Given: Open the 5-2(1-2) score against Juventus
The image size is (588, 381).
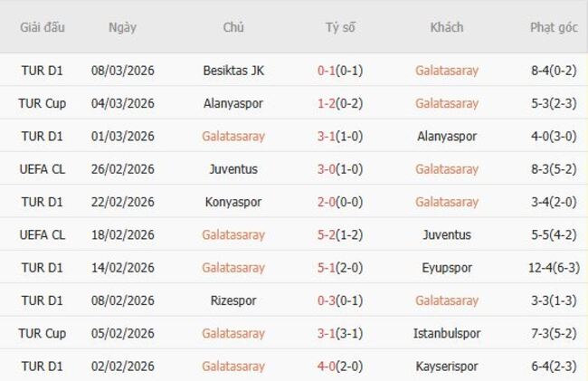Looking at the screenshot, I should coord(340,235).
